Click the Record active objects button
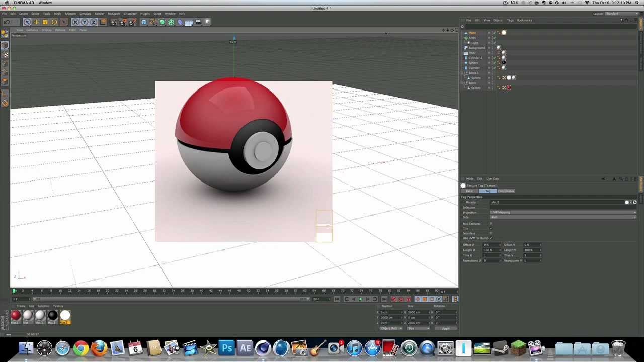The width and height of the screenshot is (644, 362). point(393,299)
